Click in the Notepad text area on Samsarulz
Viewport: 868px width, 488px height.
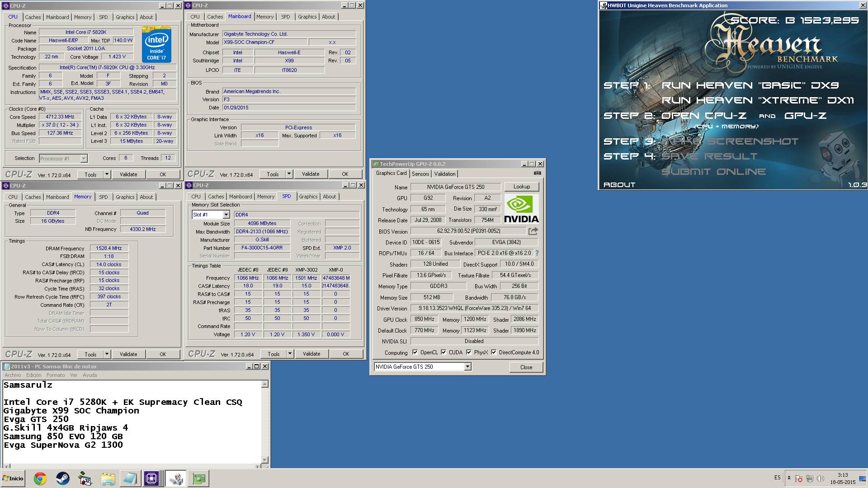pyautogui.click(x=28, y=385)
